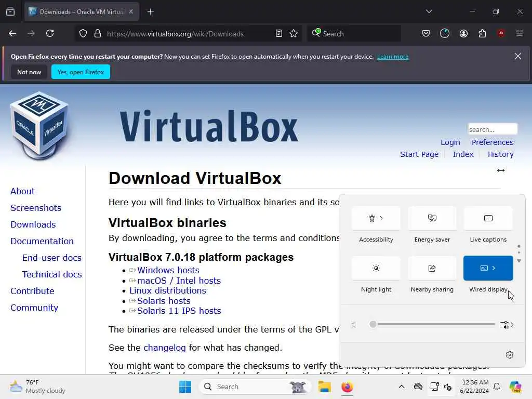Open all settings gear in quick panel
Screen dimensions: 532x399
click(x=510, y=355)
